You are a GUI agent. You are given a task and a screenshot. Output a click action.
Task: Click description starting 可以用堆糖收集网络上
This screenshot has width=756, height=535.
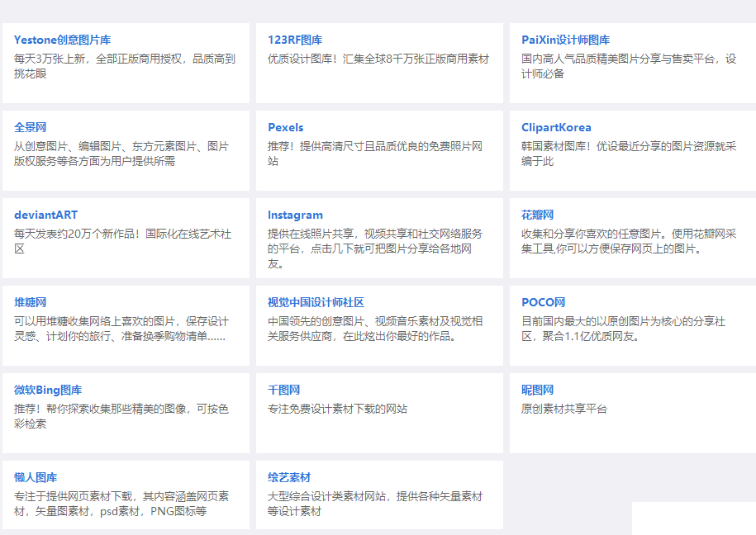coord(121,329)
